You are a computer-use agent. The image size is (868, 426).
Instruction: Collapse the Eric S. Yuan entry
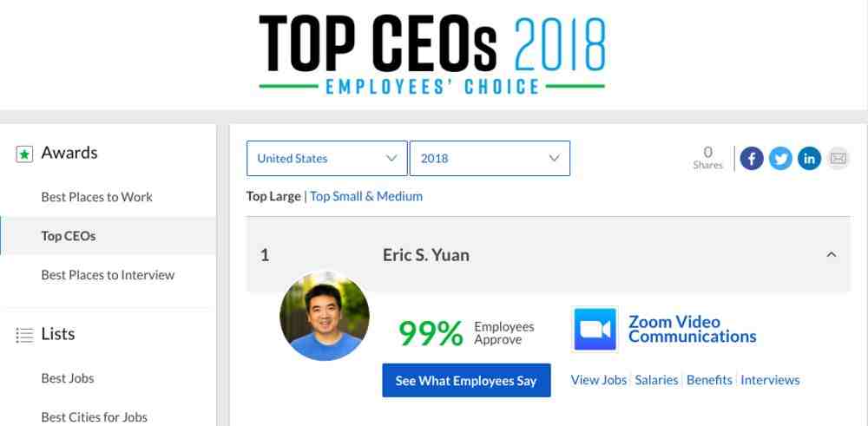pos(831,254)
